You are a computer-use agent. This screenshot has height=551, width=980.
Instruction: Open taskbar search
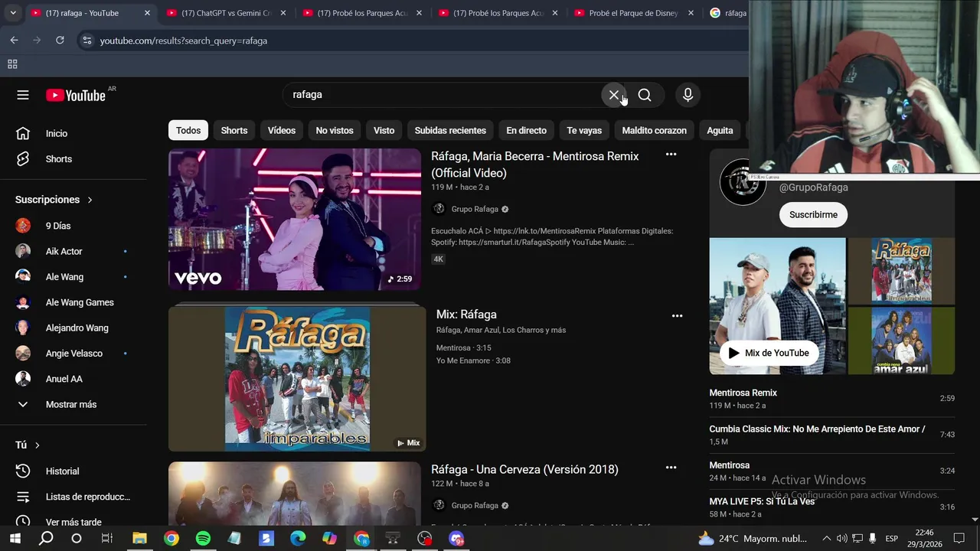tap(46, 539)
